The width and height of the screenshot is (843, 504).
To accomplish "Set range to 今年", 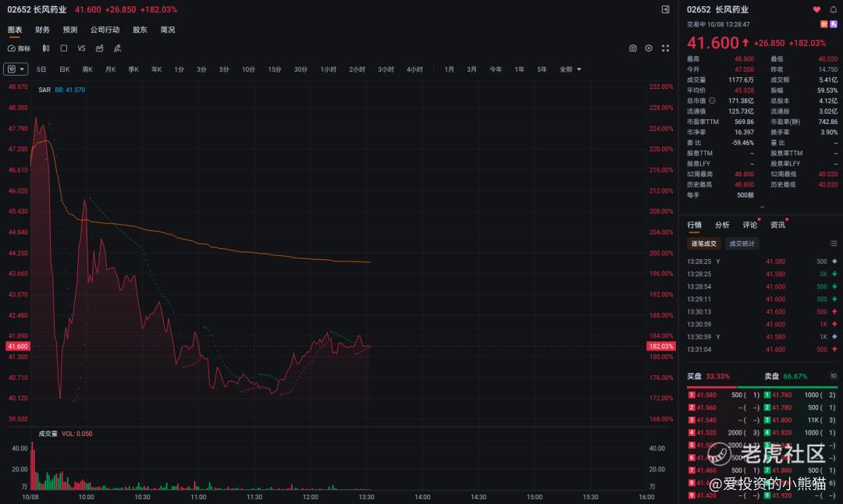I will [496, 69].
